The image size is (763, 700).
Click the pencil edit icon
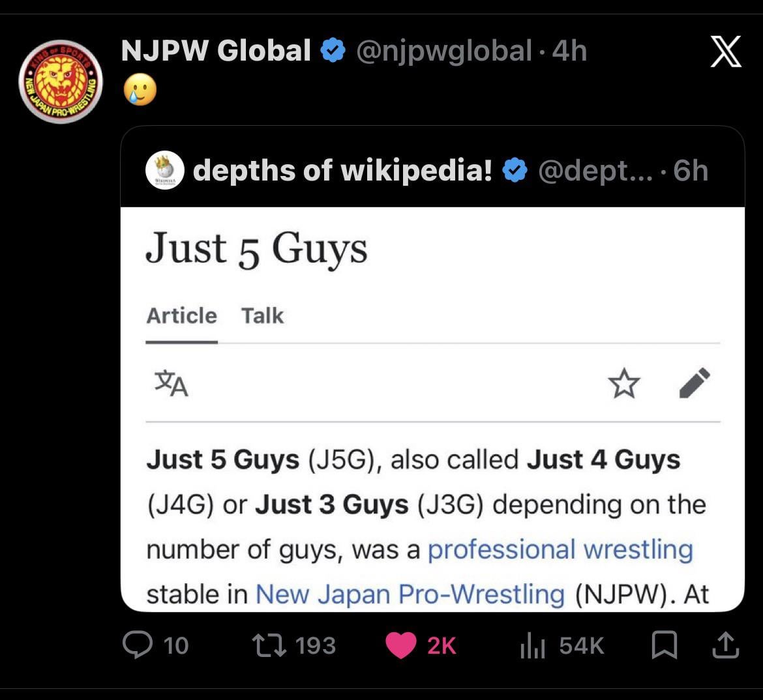695,383
